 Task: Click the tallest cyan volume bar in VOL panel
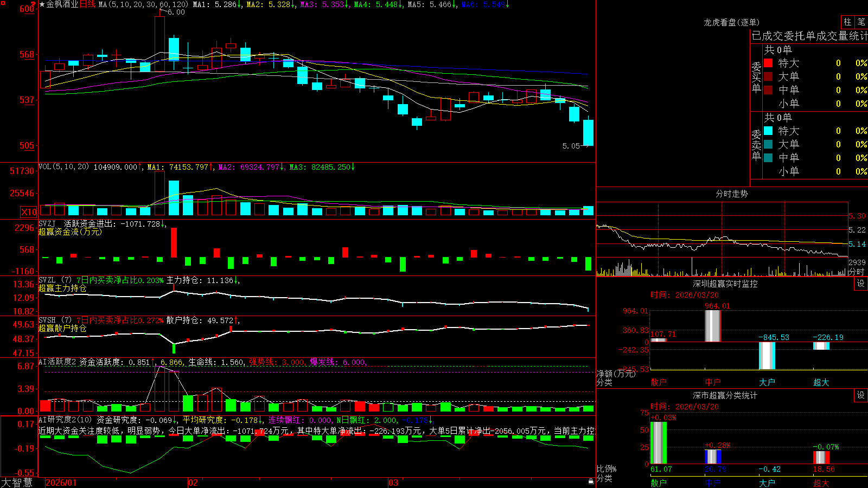tap(174, 198)
